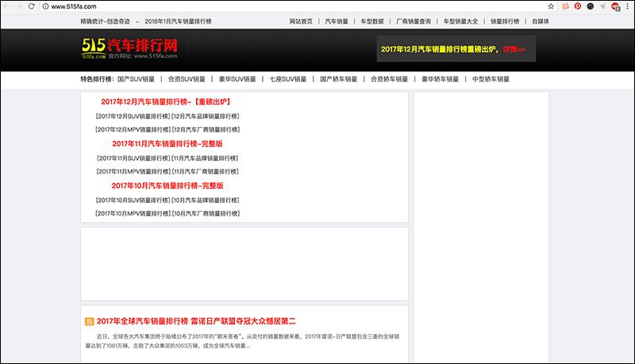Viewport: 635px width, 364px height.
Task: Open [12月汽车厂商销量排行榜] link
Action: point(206,130)
